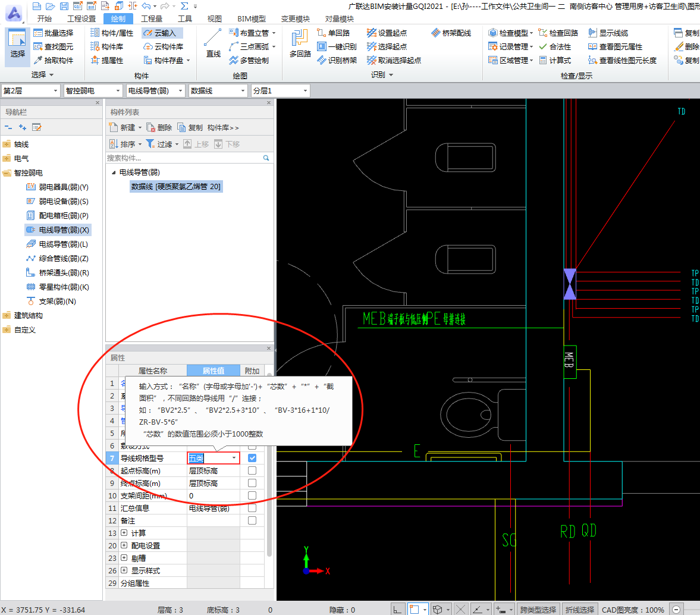Click the sigma summary calculation icon
The width and height of the screenshot is (700, 615).
pyautogui.click(x=184, y=7)
